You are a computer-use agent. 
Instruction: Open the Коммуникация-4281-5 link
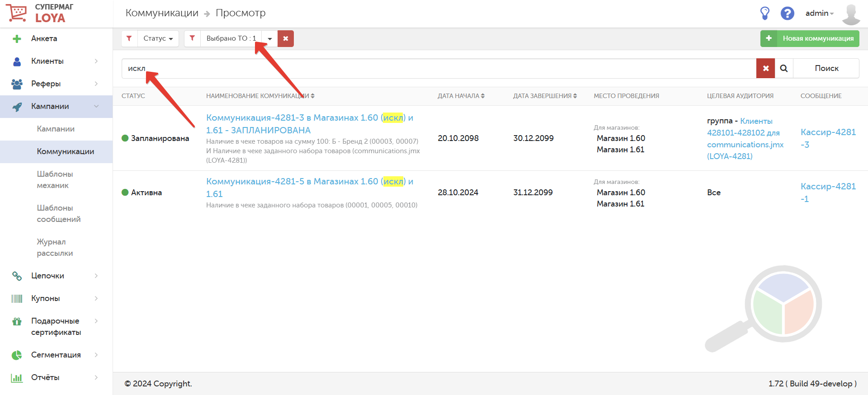(310, 188)
